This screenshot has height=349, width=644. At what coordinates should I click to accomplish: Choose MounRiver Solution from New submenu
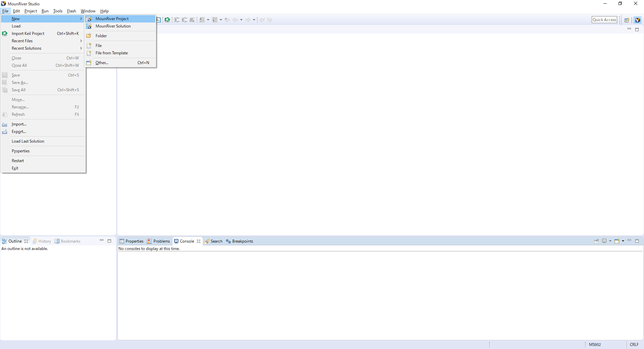click(x=120, y=26)
